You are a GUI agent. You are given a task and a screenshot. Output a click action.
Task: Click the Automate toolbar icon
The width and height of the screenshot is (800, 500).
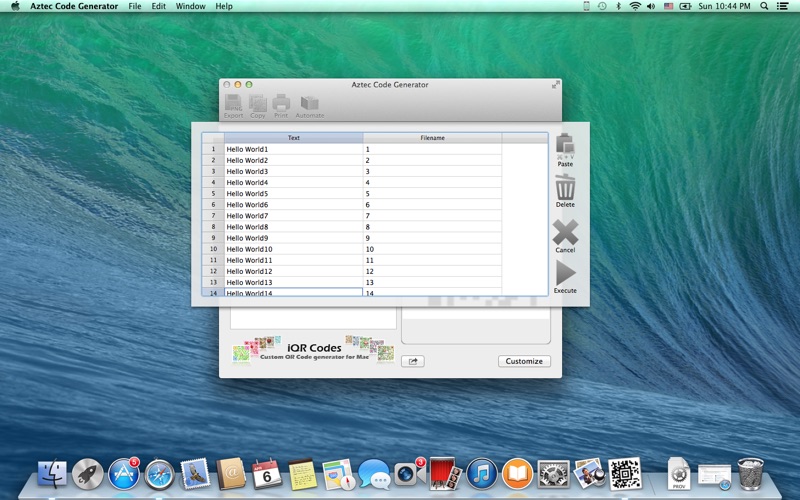(310, 104)
